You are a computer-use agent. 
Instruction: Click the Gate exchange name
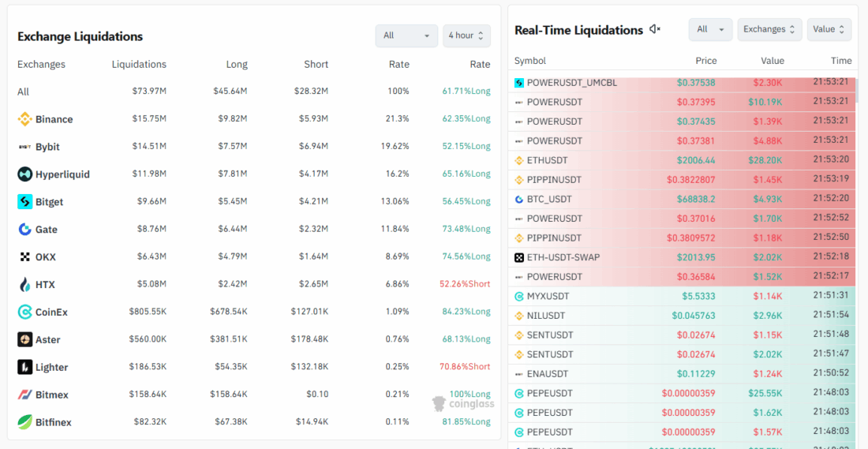[x=47, y=229]
